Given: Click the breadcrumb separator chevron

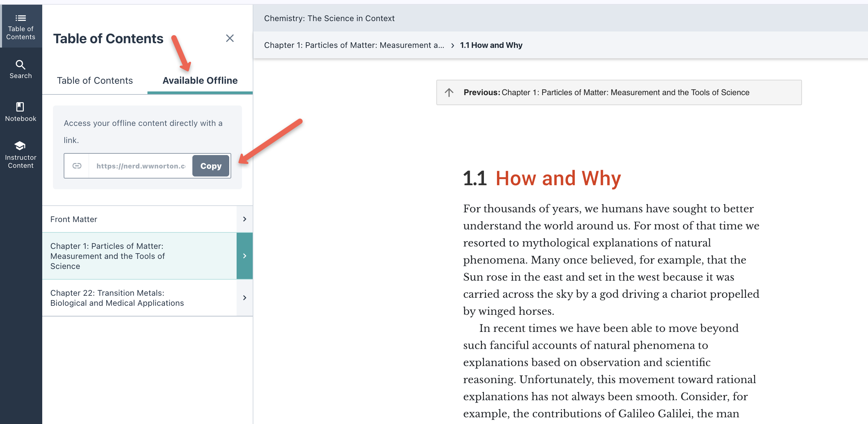Looking at the screenshot, I should 452,46.
